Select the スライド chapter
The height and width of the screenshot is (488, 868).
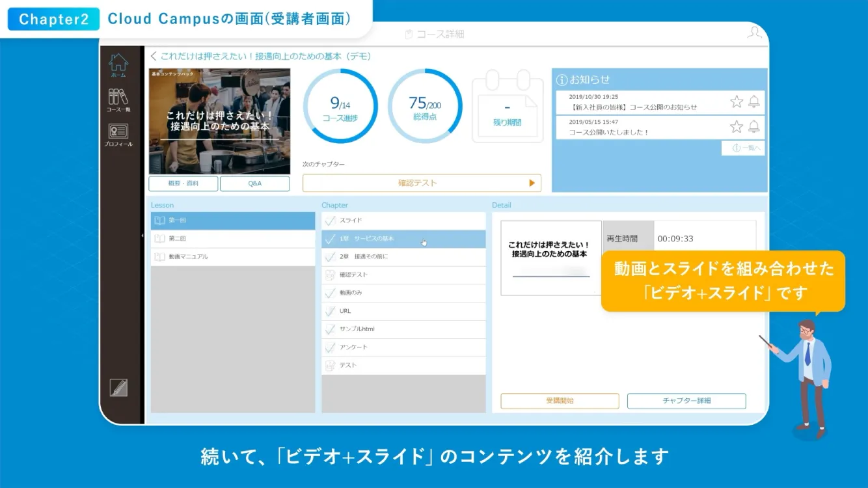point(403,221)
